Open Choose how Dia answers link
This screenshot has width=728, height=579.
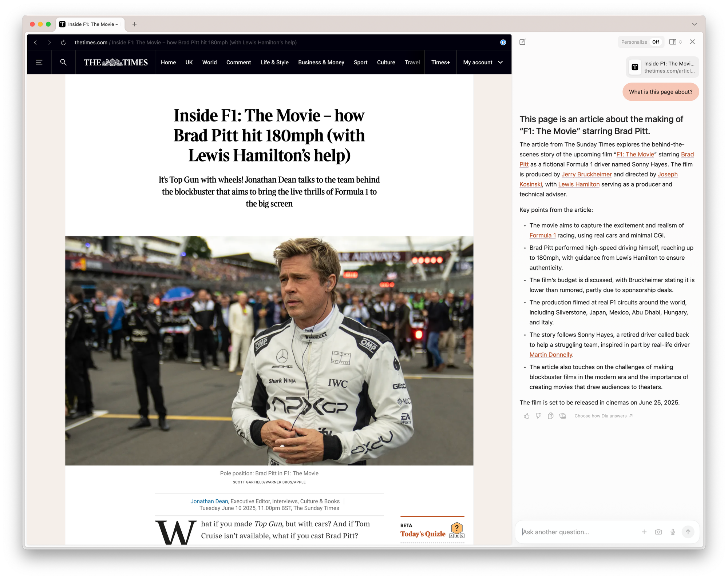coord(604,416)
